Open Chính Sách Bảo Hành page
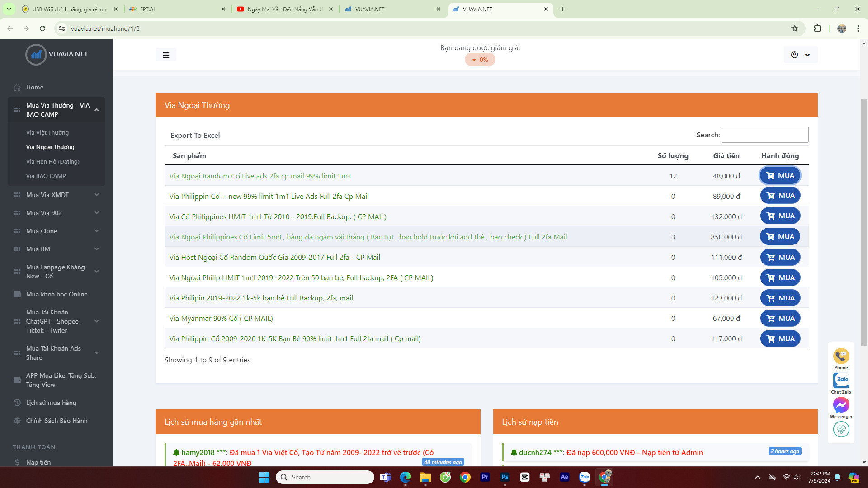The height and width of the screenshot is (488, 868). click(57, 421)
